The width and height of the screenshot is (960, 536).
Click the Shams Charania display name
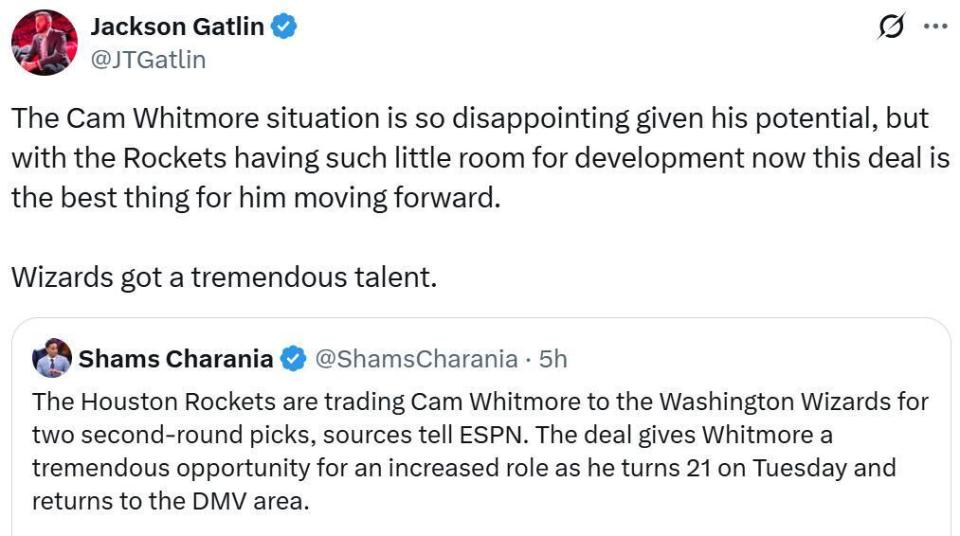176,359
